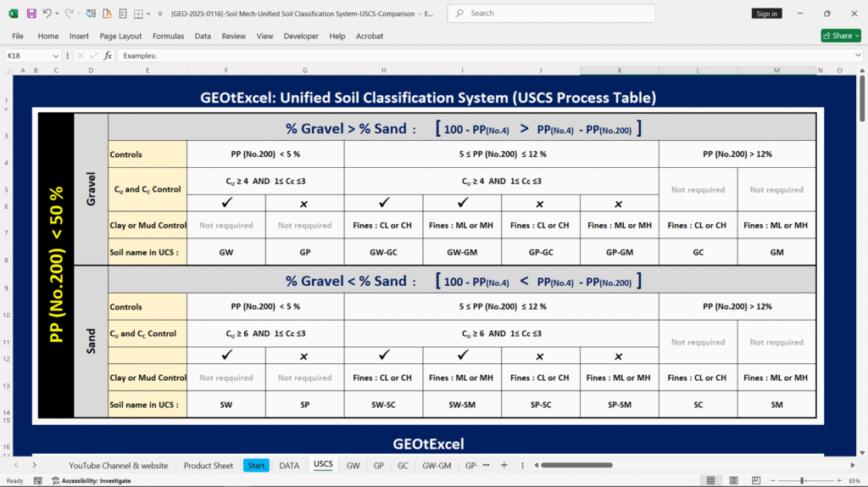The height and width of the screenshot is (487, 868).
Task: Click the document-with-clipboard Quick Access icon
Action: coord(107,14)
